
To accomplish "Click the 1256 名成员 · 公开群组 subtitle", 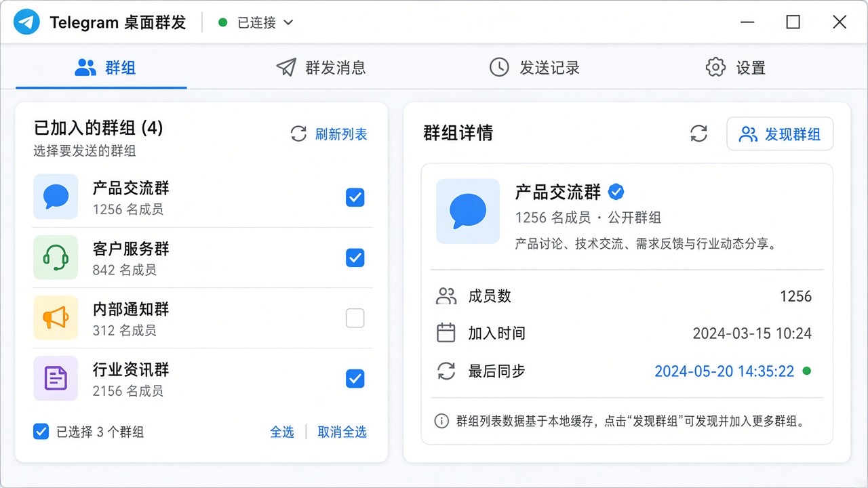I will tap(588, 218).
